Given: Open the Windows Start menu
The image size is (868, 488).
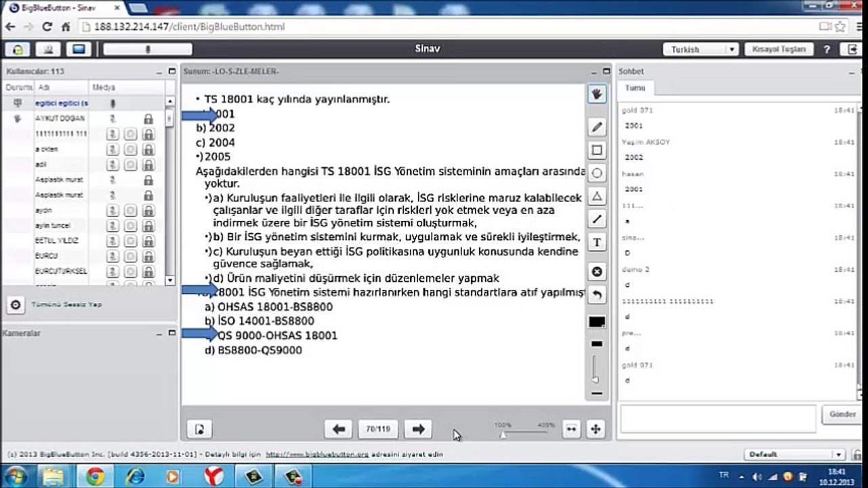Looking at the screenshot, I should click(x=15, y=476).
